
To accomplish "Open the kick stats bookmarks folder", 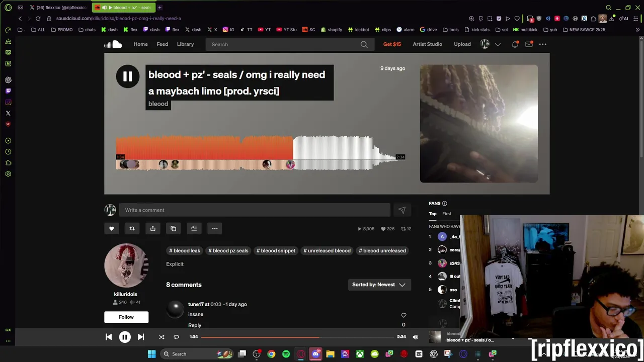I will point(476,30).
